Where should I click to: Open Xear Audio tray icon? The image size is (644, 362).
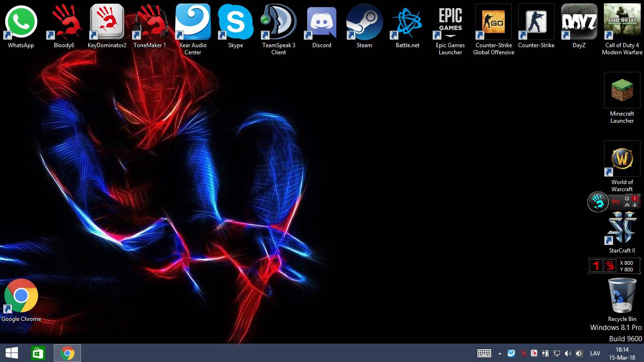click(x=511, y=353)
